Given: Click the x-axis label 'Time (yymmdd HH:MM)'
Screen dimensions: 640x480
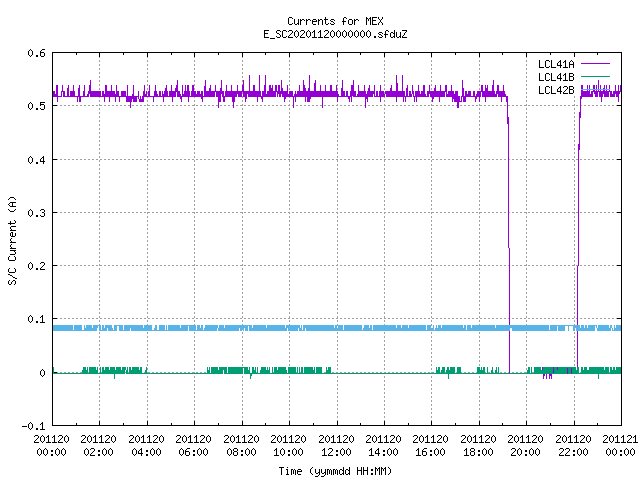Looking at the screenshot, I should pos(335,471).
